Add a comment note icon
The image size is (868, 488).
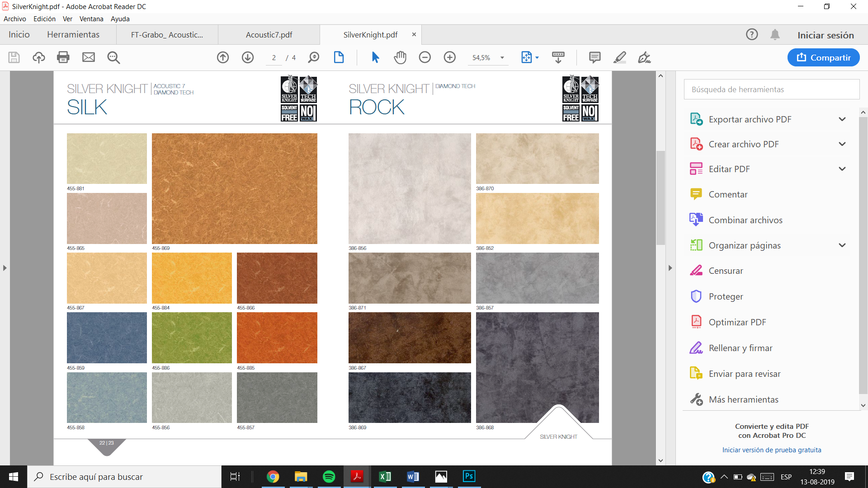coord(595,57)
